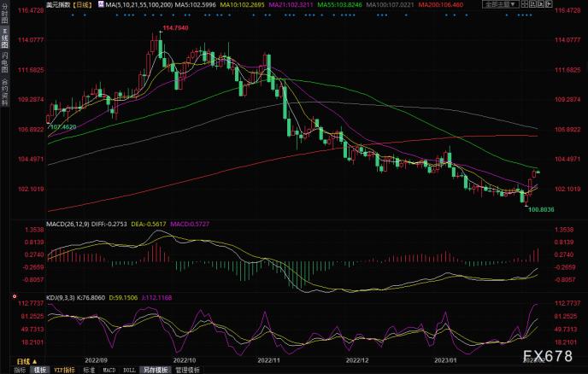Click the MA55:103.8246 value
This screenshot has width=588, height=374.
pyautogui.click(x=340, y=5)
